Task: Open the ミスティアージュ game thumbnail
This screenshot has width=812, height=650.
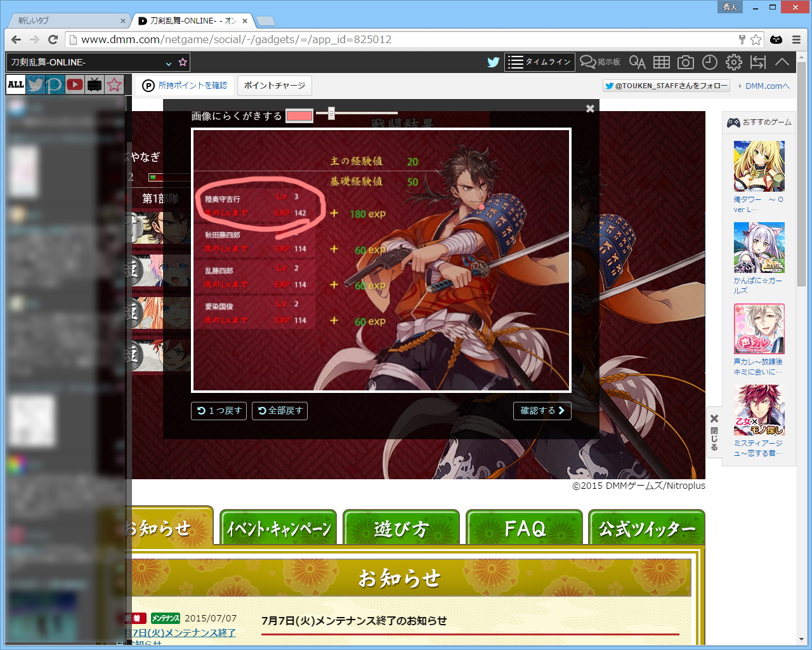Action: point(759,410)
